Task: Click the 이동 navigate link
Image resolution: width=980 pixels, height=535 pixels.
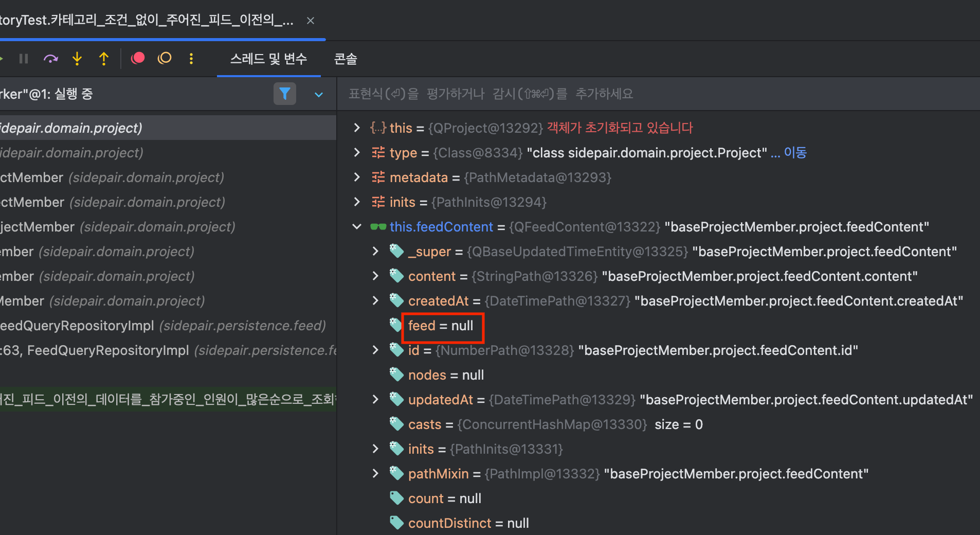Action: (795, 153)
